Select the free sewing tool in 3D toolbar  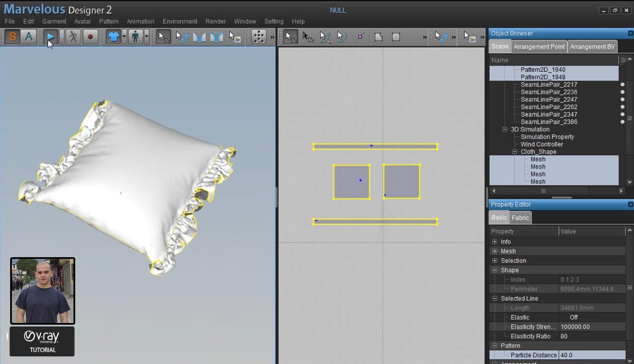(x=216, y=37)
